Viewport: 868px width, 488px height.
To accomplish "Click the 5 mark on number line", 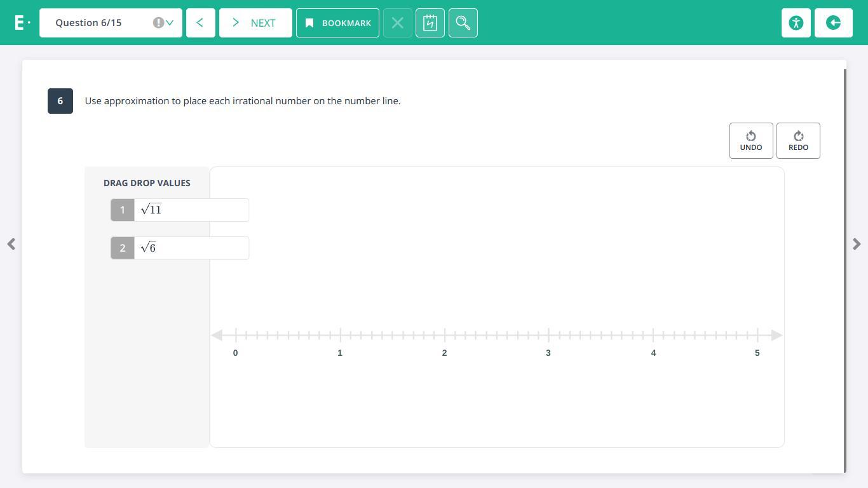I will [x=757, y=335].
